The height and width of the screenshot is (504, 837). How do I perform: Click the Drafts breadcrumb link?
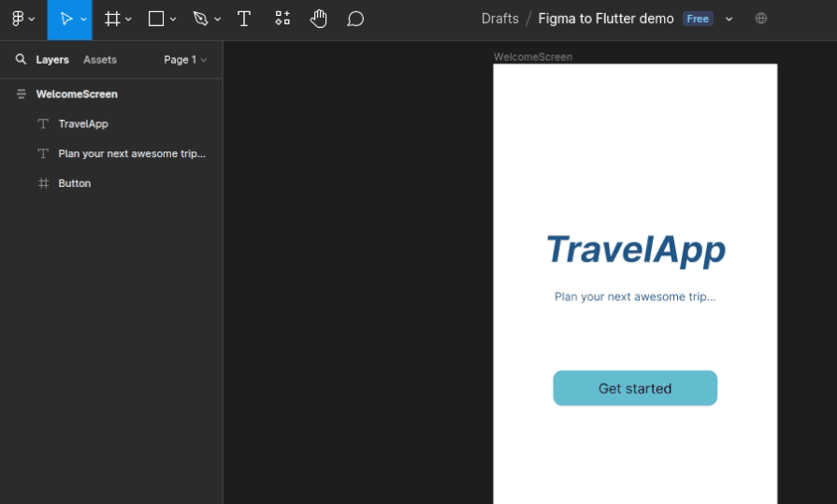point(499,19)
